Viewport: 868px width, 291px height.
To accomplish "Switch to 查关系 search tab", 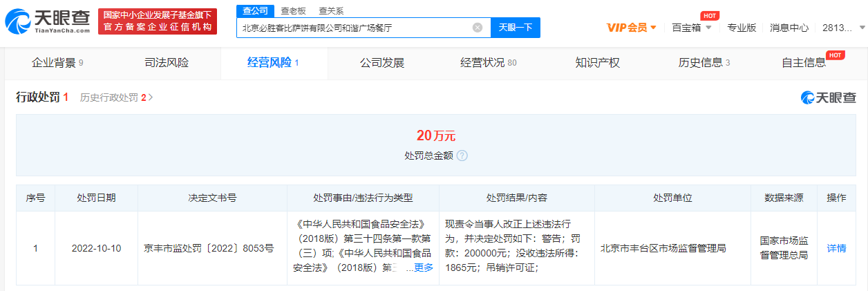I will (x=331, y=11).
